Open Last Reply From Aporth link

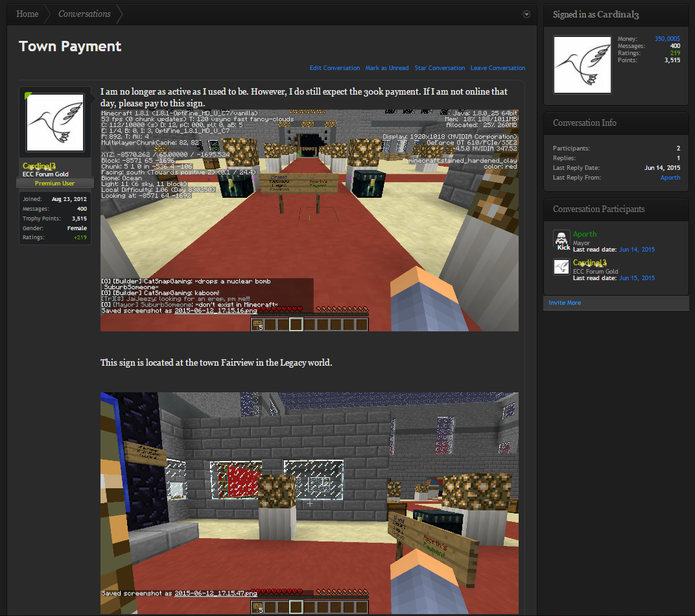pos(670,177)
